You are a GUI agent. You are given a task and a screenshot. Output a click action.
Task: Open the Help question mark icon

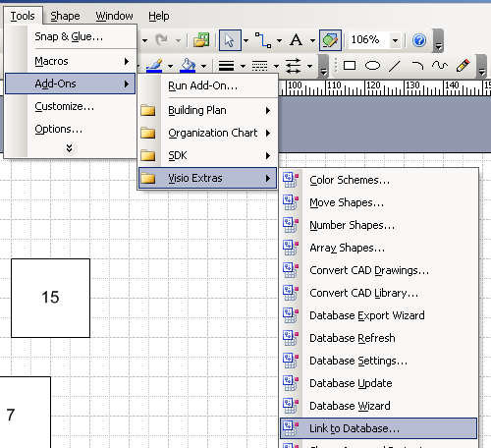(x=419, y=40)
